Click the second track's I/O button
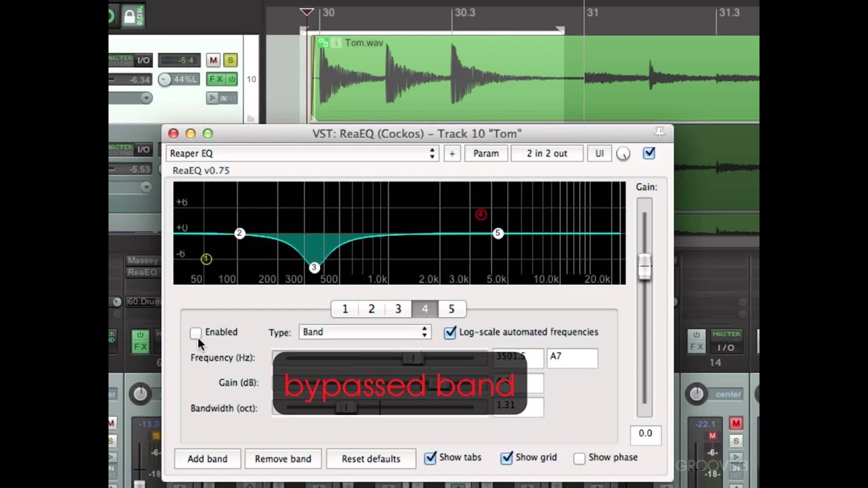 143,150
